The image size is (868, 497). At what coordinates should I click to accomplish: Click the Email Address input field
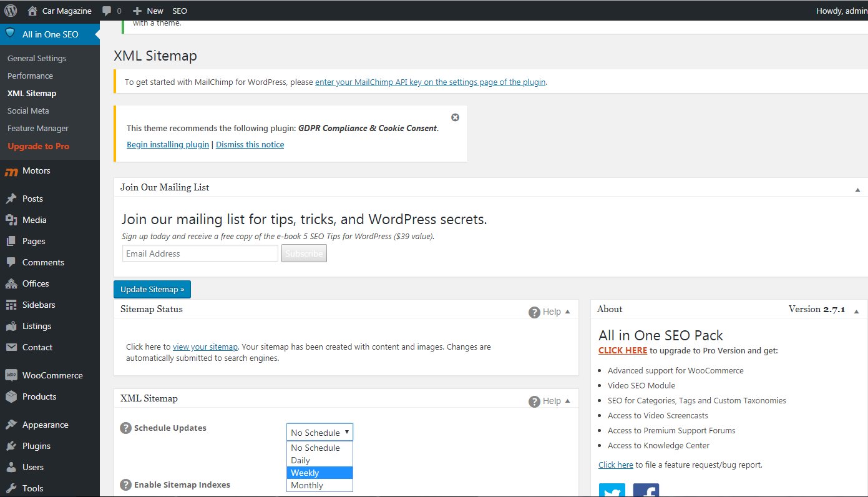pyautogui.click(x=200, y=253)
